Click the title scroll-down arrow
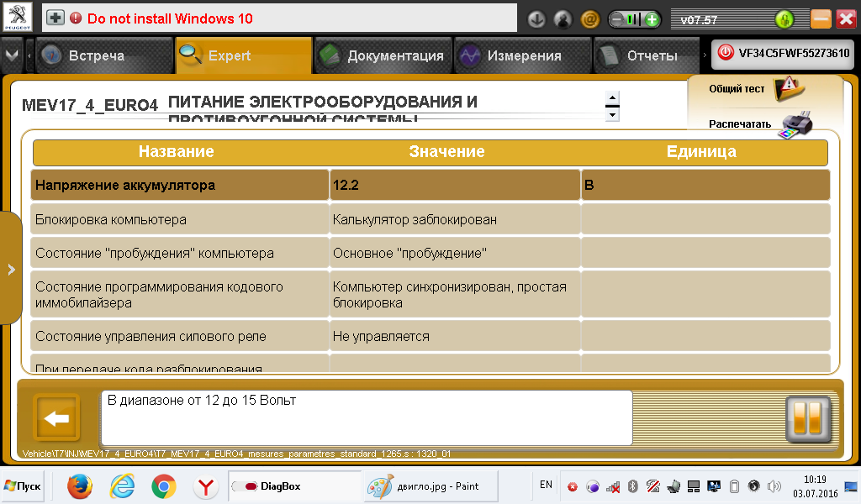The height and width of the screenshot is (504, 861). click(612, 114)
